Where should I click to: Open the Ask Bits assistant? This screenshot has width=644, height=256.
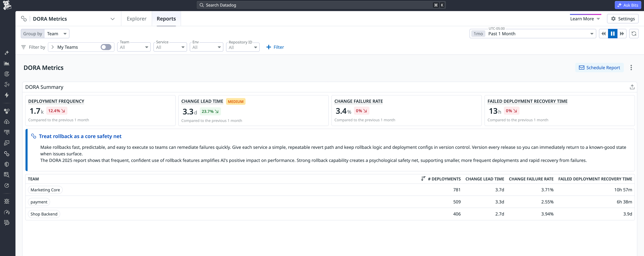[x=628, y=5]
